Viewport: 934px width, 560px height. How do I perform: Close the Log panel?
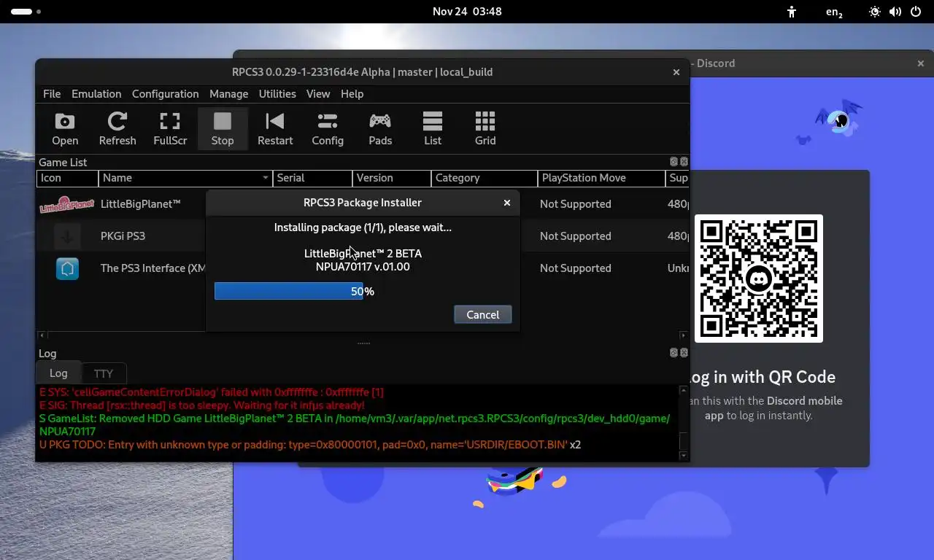[684, 353]
